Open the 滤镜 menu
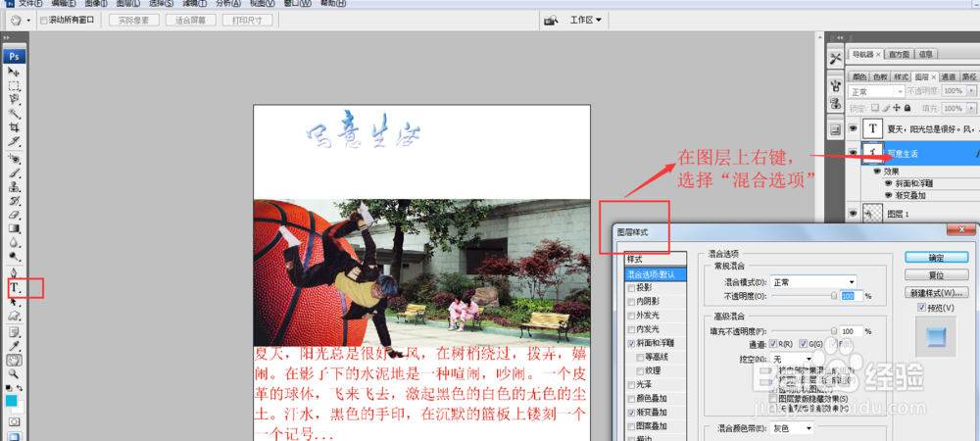This screenshot has height=441, width=980. 194,3
